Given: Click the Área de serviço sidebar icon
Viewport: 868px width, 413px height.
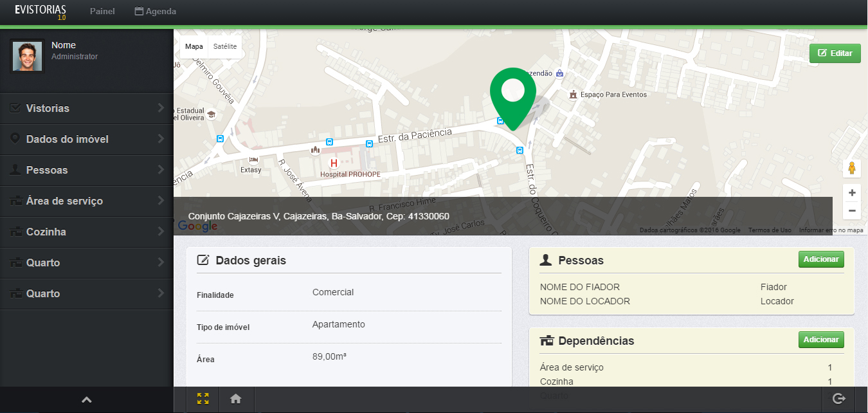Looking at the screenshot, I should coord(15,201).
